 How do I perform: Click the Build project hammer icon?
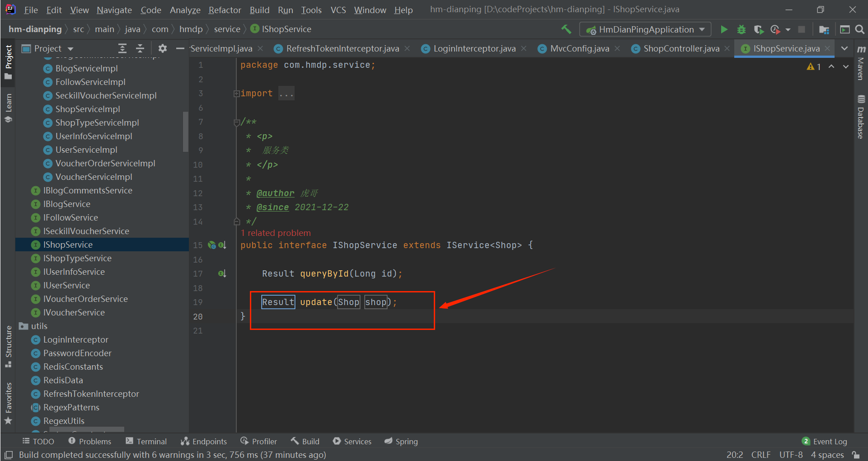(x=566, y=29)
